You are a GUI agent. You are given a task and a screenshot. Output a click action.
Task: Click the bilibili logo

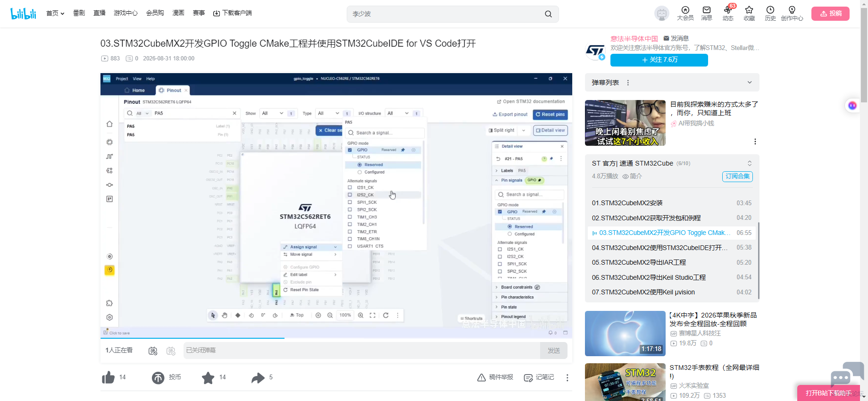(x=23, y=13)
